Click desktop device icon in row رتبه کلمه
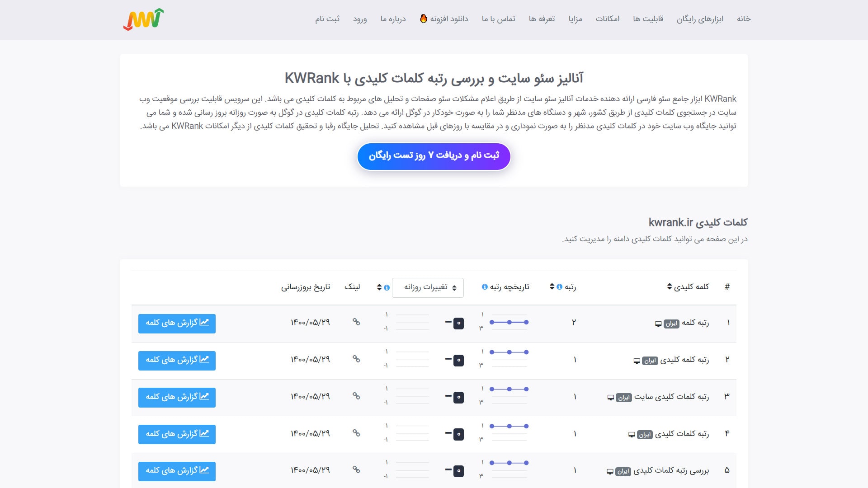The image size is (868, 488). tap(658, 324)
